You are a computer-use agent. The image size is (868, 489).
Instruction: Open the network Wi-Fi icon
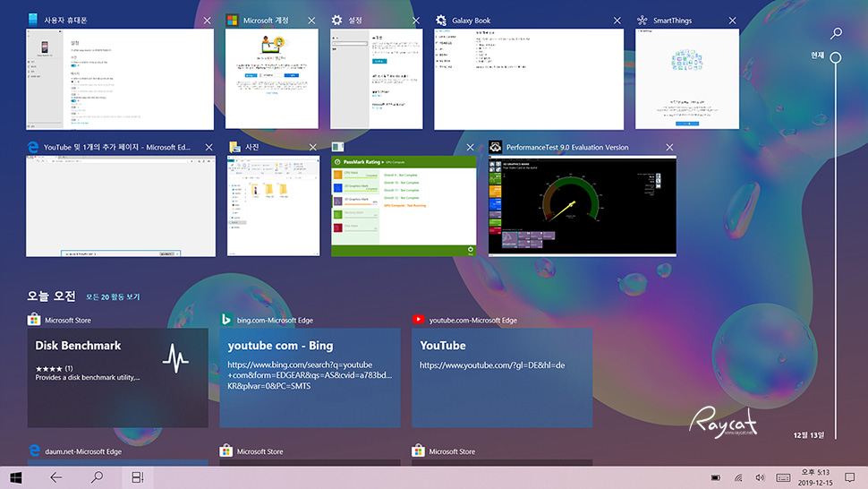738,478
